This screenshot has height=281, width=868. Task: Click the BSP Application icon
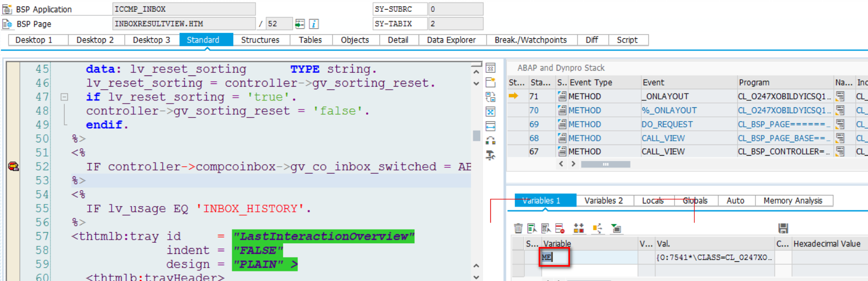coord(7,9)
